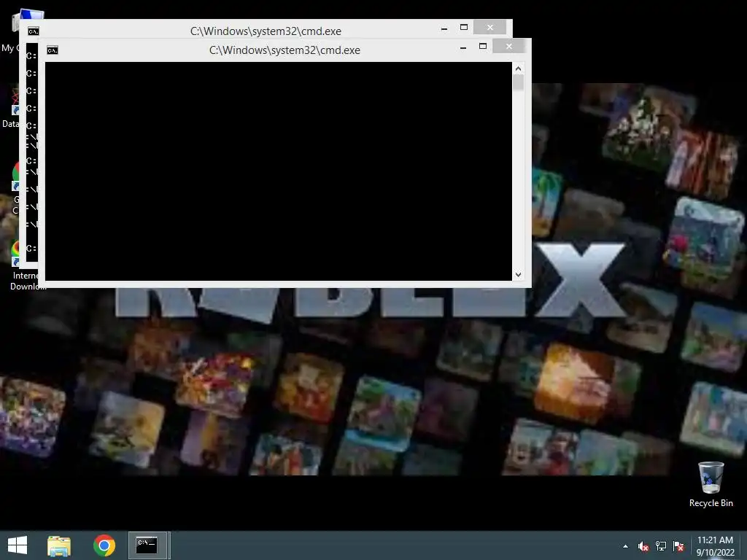Open back cmd window's system menu icon
Screen dimensions: 747x560
pyautogui.click(x=34, y=31)
